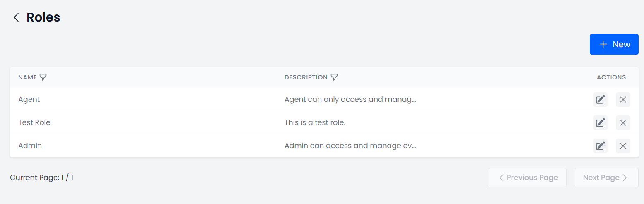Screen dimensions: 644x204
Task: Click the back arrow beside Roles
Action: (16, 17)
